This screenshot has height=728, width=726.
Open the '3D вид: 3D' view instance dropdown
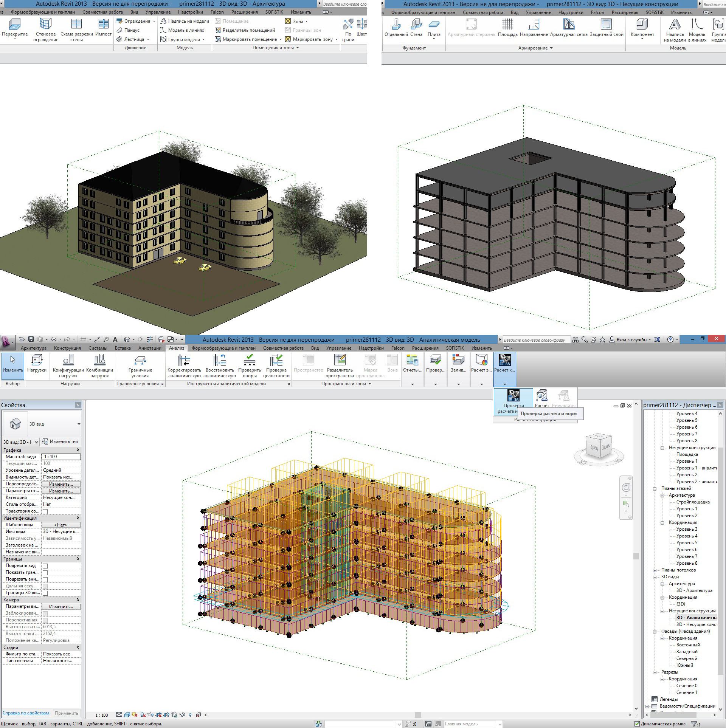tap(21, 442)
